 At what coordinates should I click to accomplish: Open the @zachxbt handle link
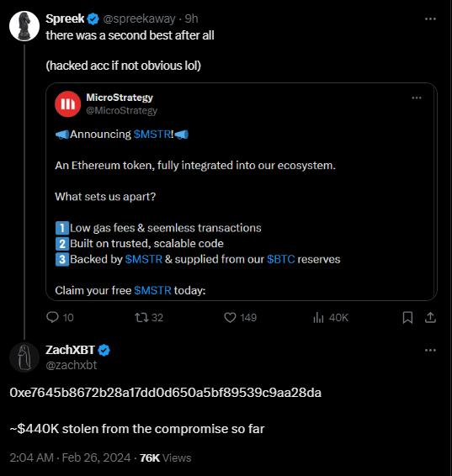tap(71, 365)
